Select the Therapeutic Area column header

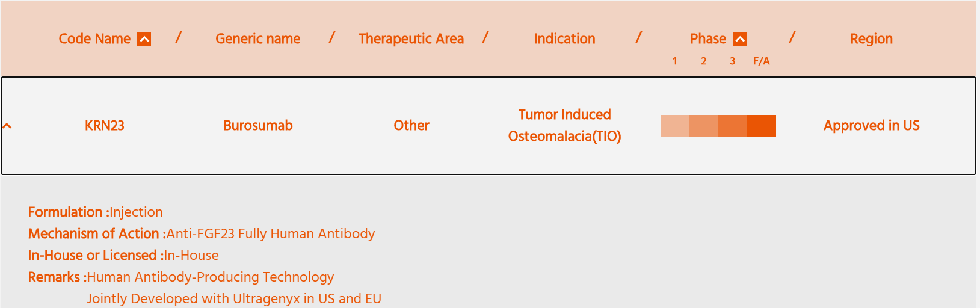tap(411, 39)
